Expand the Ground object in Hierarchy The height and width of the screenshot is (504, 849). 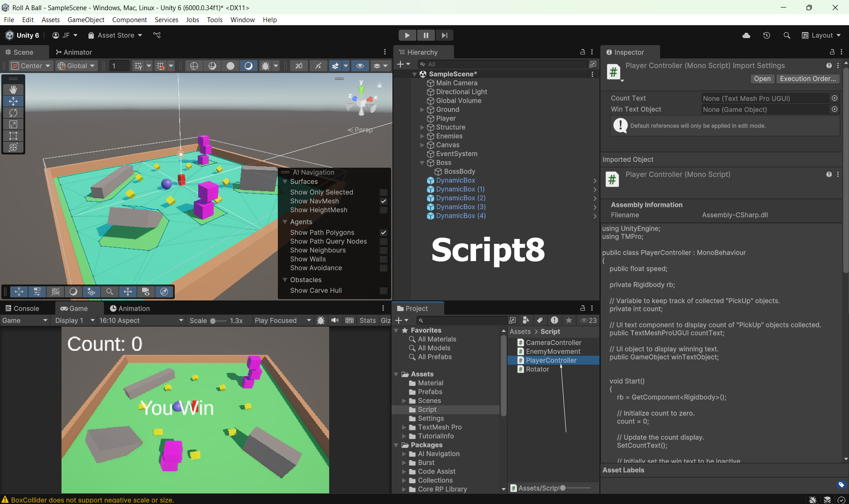422,110
